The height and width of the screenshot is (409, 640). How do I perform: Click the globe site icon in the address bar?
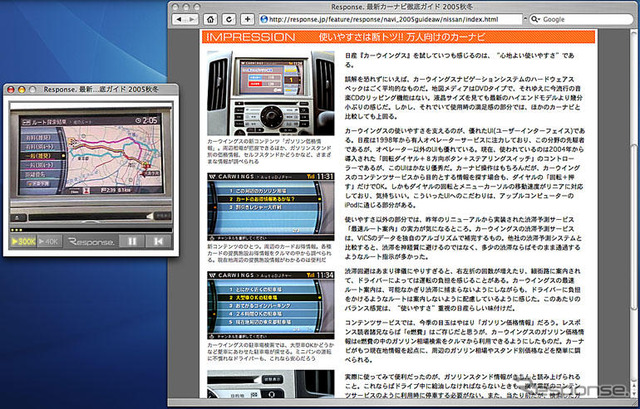point(264,19)
